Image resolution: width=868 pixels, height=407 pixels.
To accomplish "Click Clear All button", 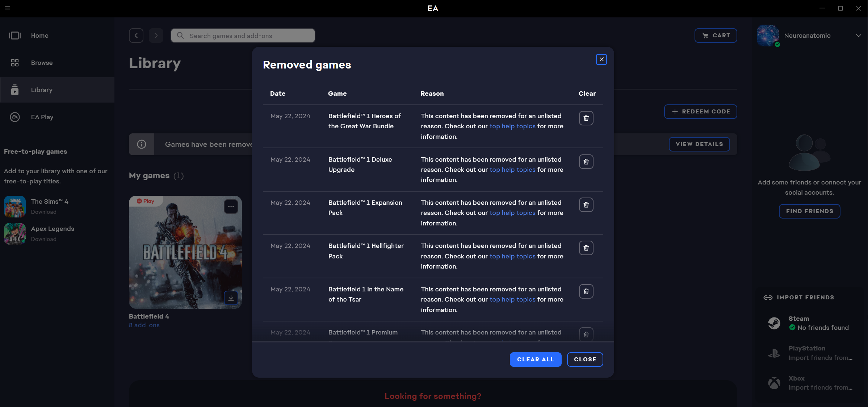I will point(536,360).
